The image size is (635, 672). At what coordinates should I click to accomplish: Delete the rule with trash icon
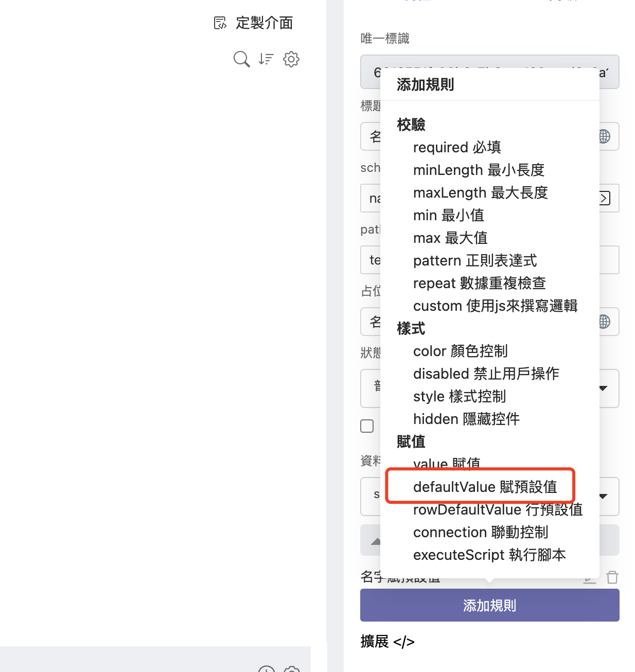[612, 577]
